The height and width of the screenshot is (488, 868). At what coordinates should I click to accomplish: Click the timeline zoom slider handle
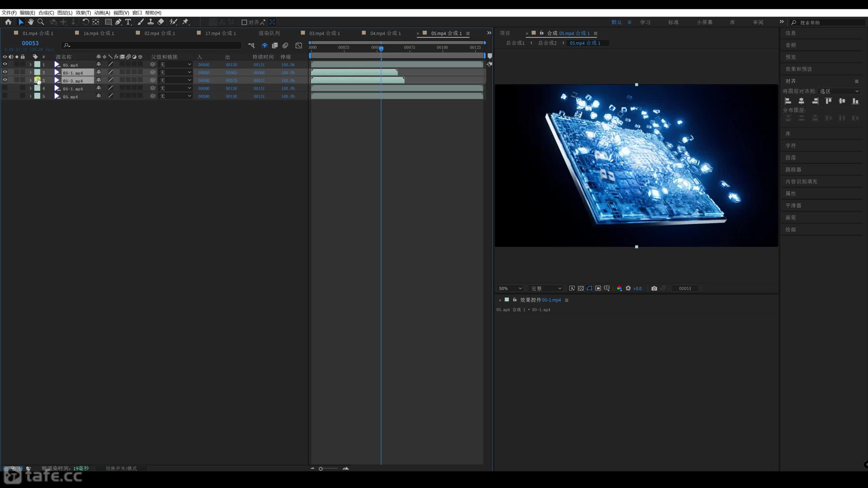[x=320, y=469]
